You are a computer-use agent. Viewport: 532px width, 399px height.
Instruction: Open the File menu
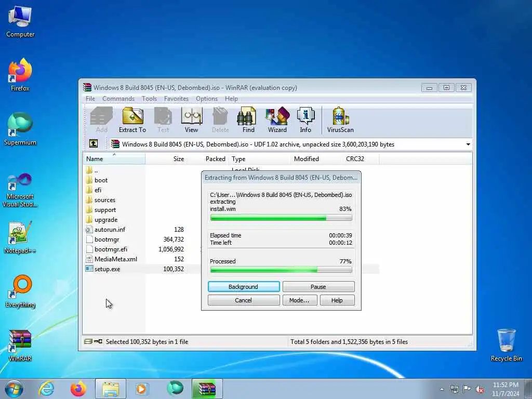(x=90, y=98)
